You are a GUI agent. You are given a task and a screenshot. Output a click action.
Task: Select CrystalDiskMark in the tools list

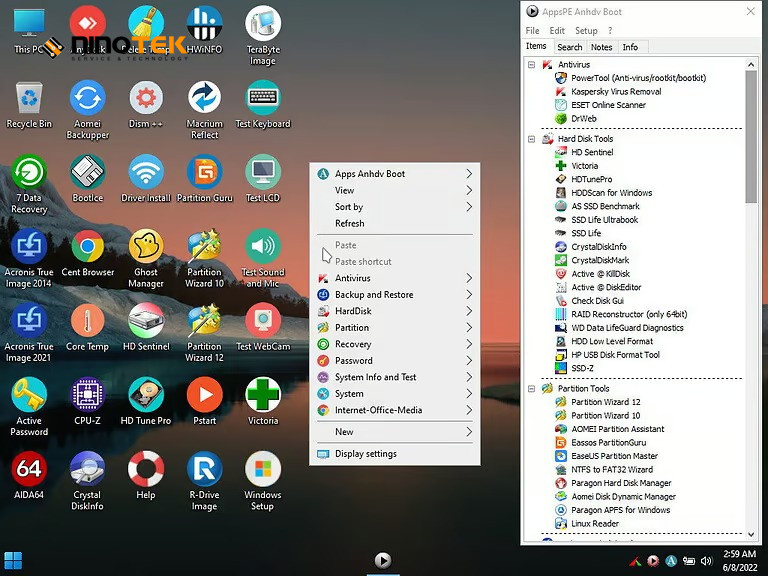600,260
